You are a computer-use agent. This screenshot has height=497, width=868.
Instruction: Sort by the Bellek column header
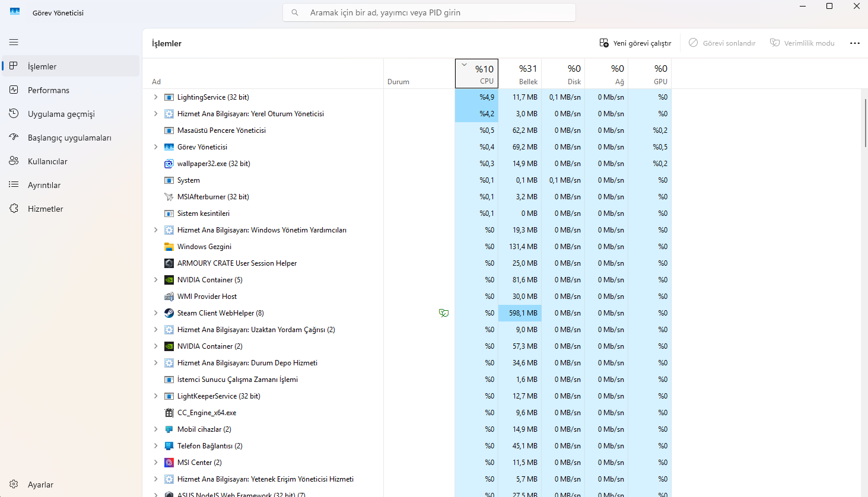(520, 74)
